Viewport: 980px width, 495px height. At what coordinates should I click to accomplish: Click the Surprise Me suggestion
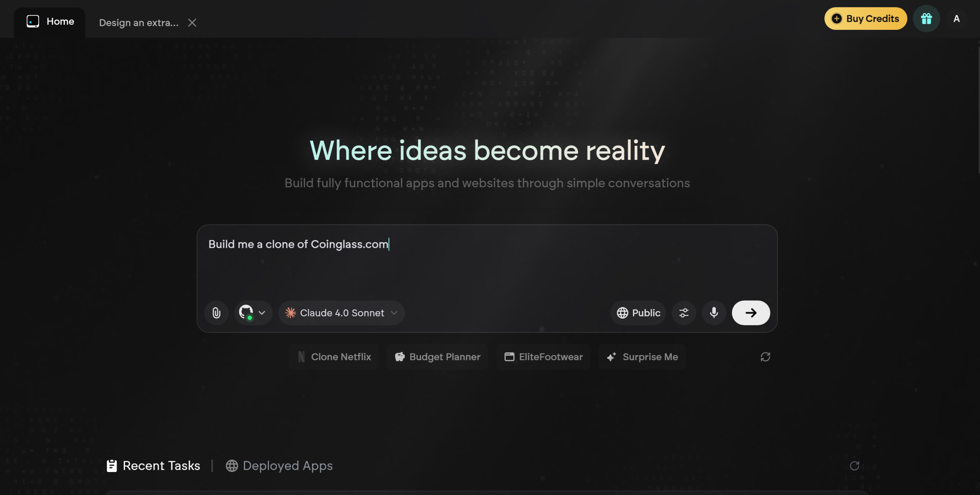[x=642, y=357]
